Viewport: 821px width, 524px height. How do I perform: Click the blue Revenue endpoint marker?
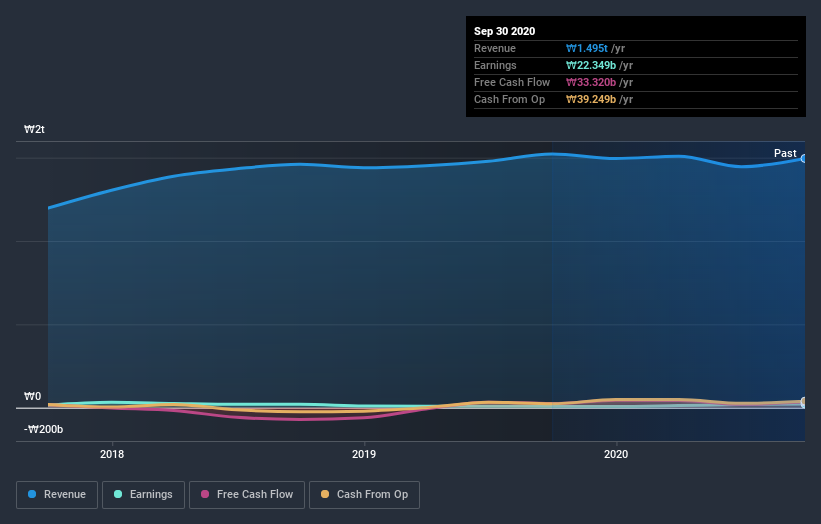(804, 159)
